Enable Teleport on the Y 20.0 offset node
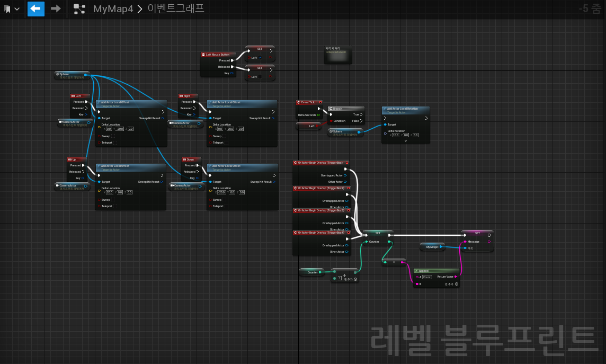The height and width of the screenshot is (364, 606). coord(227,143)
